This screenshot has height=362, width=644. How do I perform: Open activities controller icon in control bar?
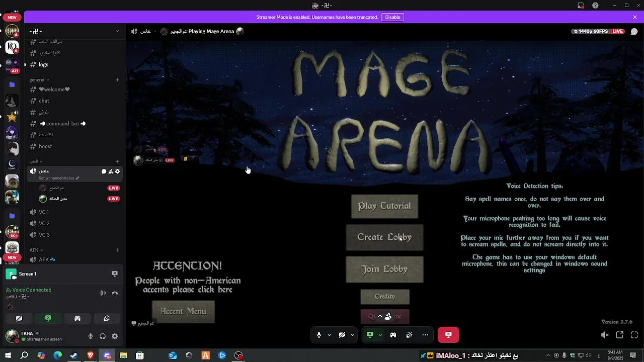[393, 335]
